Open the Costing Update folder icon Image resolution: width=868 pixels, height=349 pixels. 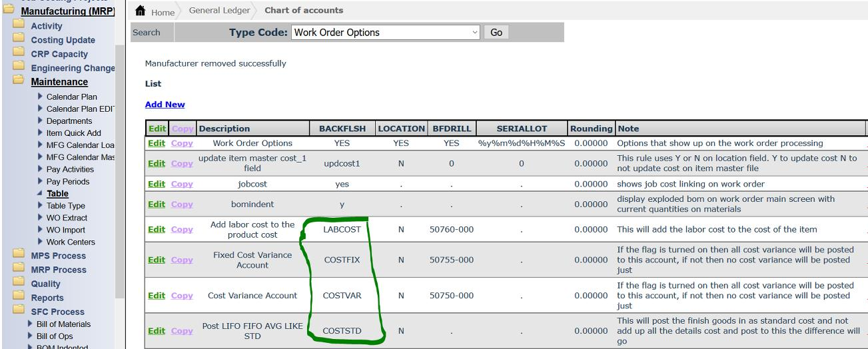[19, 40]
